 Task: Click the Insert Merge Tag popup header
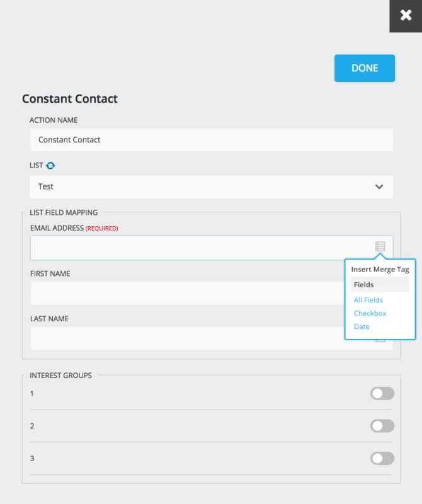point(380,269)
